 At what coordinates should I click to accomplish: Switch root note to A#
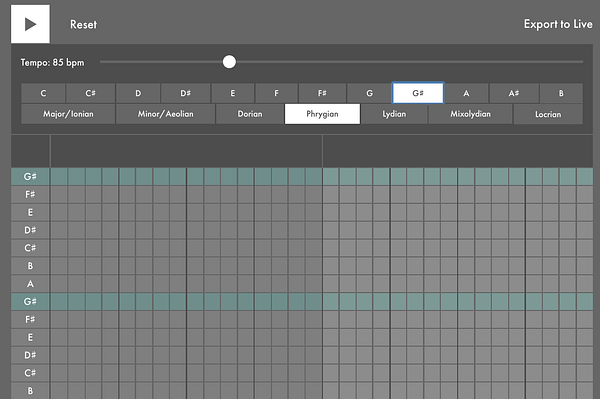pos(514,93)
